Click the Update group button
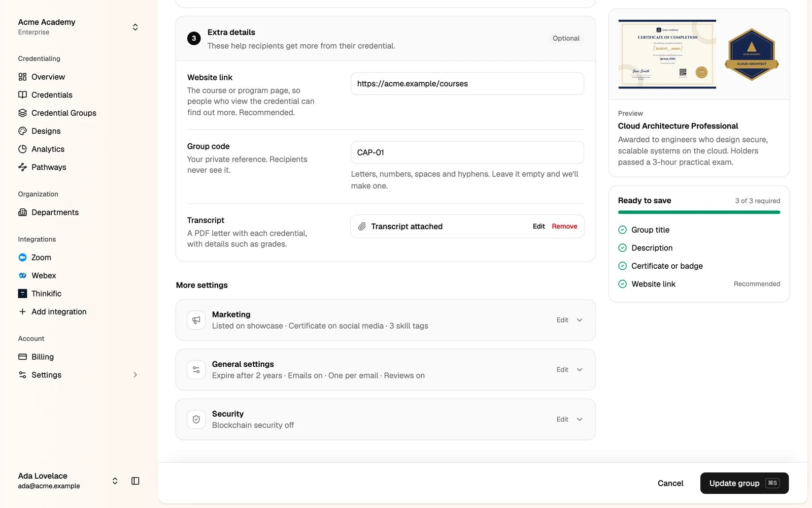812x508 pixels. point(744,483)
